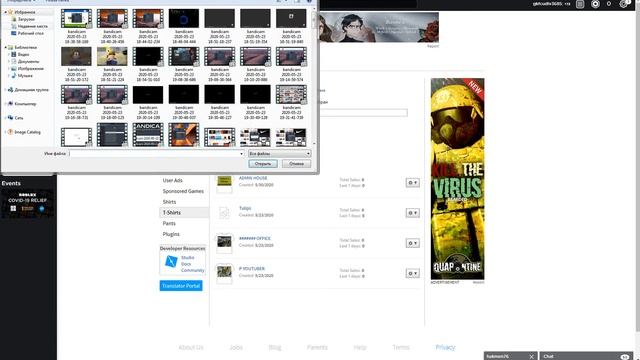Click ADMIN HOUSE t-shirt thumbnail image
The image size is (640, 360).
(x=224, y=183)
